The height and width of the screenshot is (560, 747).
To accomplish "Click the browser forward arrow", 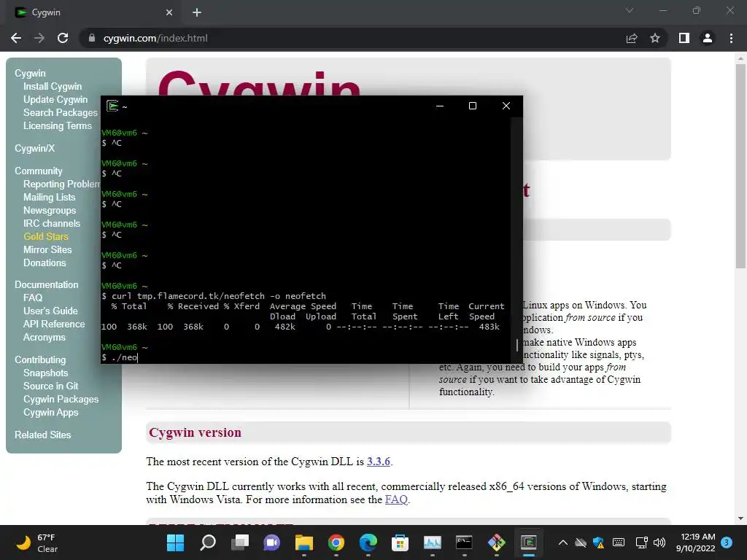I will [x=39, y=38].
